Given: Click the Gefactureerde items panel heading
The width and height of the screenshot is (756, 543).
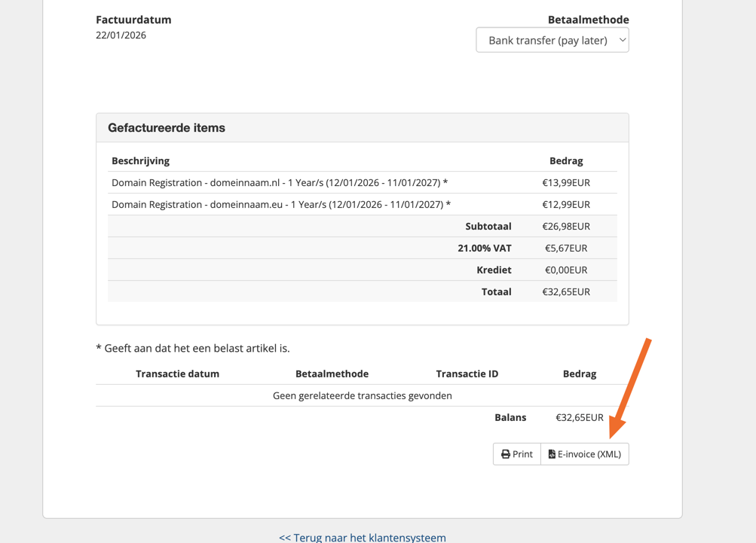Looking at the screenshot, I should coord(167,128).
